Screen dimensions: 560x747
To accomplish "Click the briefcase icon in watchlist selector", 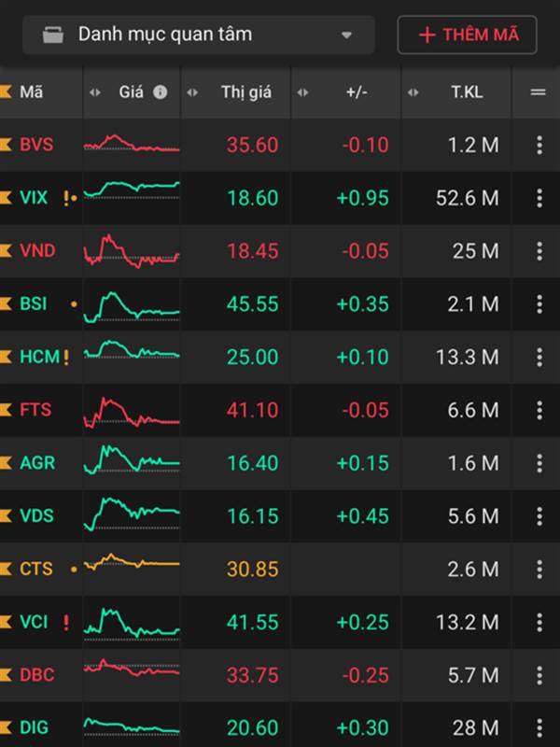I will point(53,35).
